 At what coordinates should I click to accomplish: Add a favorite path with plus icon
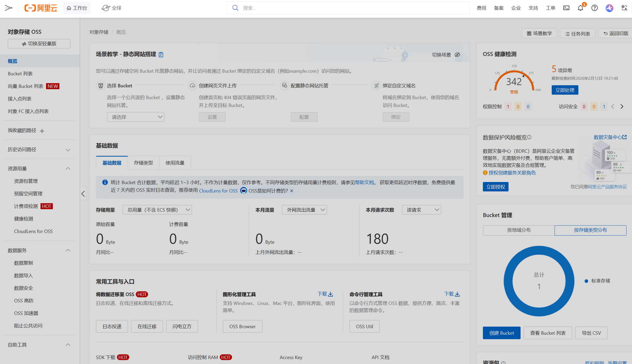pyautogui.click(x=42, y=131)
